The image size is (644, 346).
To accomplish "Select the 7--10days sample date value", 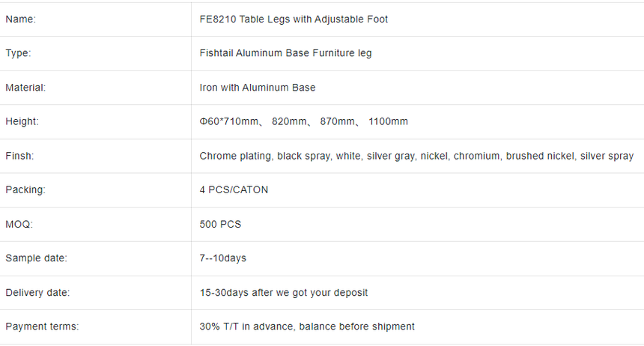I will (x=222, y=258).
